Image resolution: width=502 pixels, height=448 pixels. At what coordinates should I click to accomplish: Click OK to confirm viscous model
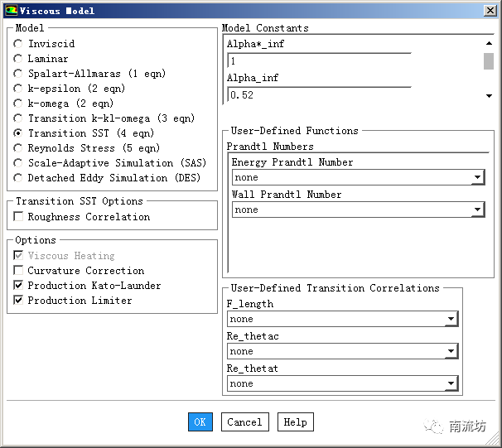pyautogui.click(x=200, y=422)
